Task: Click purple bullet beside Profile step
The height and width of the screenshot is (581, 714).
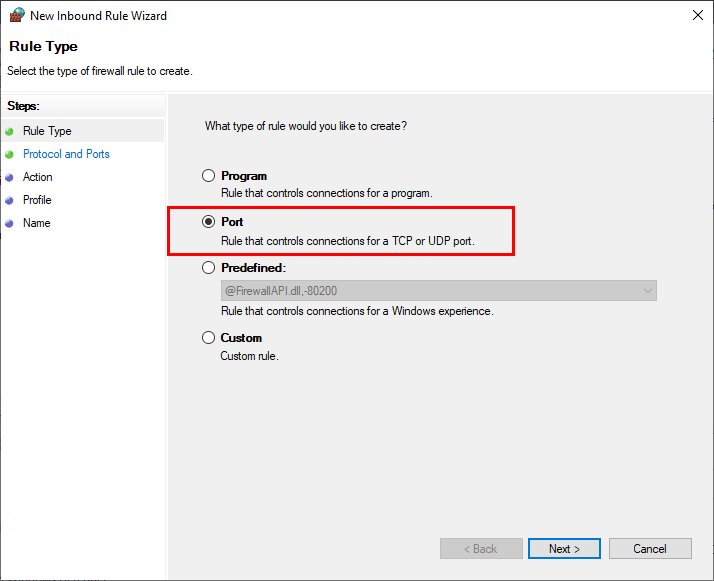Action: click(x=10, y=200)
